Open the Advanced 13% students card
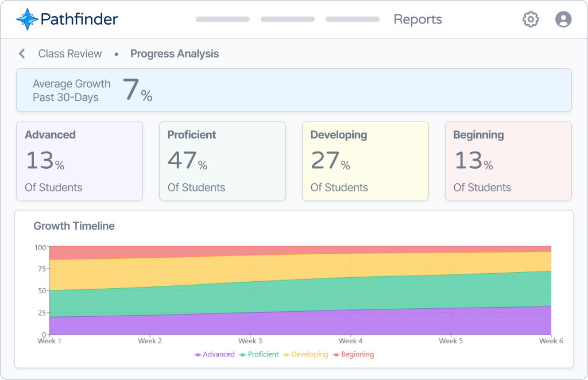This screenshot has height=380, width=588. 79,161
